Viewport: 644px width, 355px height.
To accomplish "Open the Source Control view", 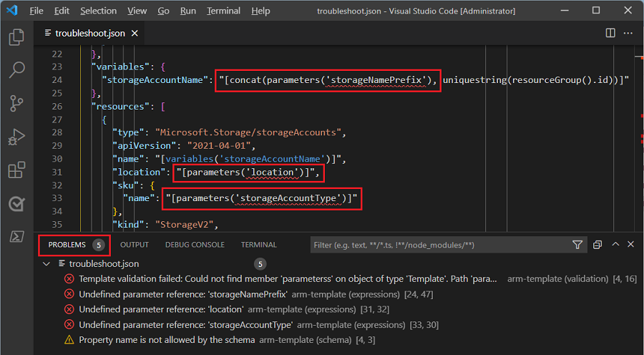I will click(x=16, y=103).
